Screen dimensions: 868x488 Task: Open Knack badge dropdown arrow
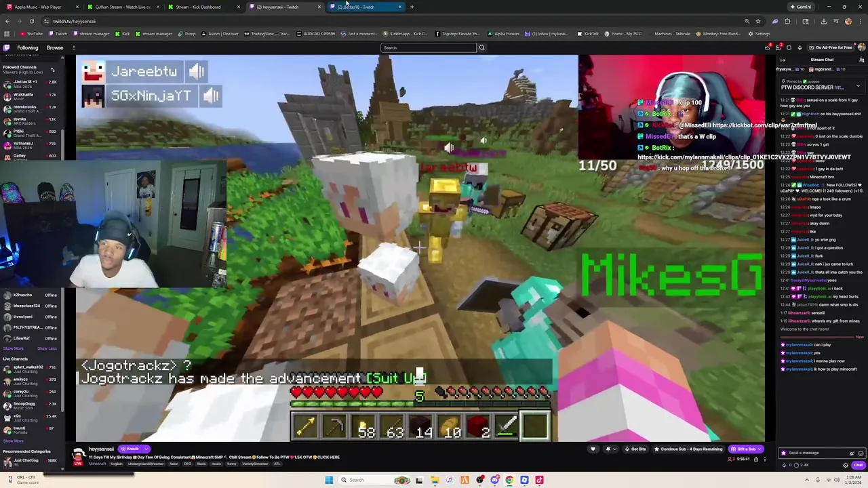[x=146, y=449]
